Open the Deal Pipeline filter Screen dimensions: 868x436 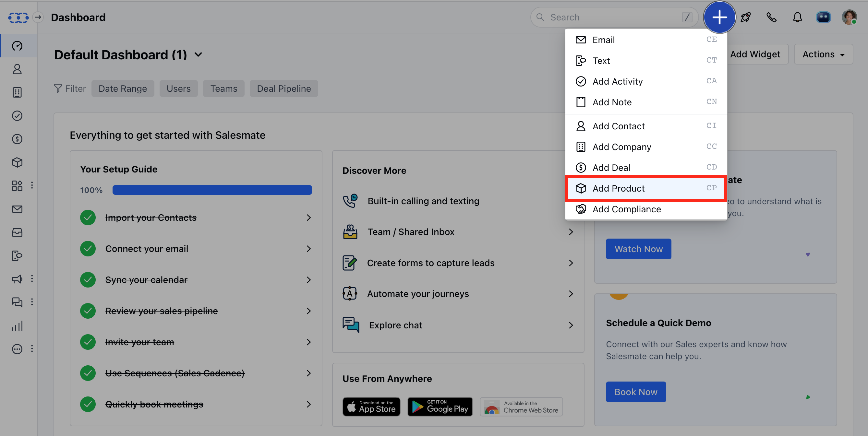point(284,88)
